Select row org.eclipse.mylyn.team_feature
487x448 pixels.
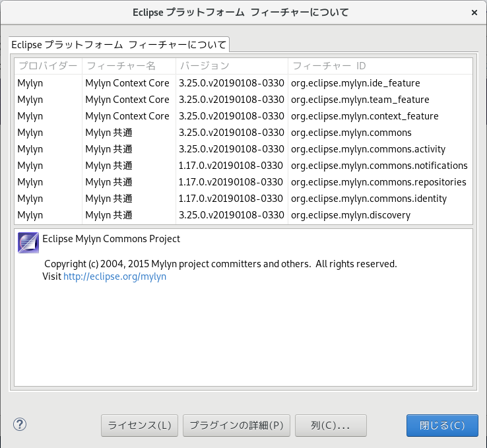coord(360,100)
